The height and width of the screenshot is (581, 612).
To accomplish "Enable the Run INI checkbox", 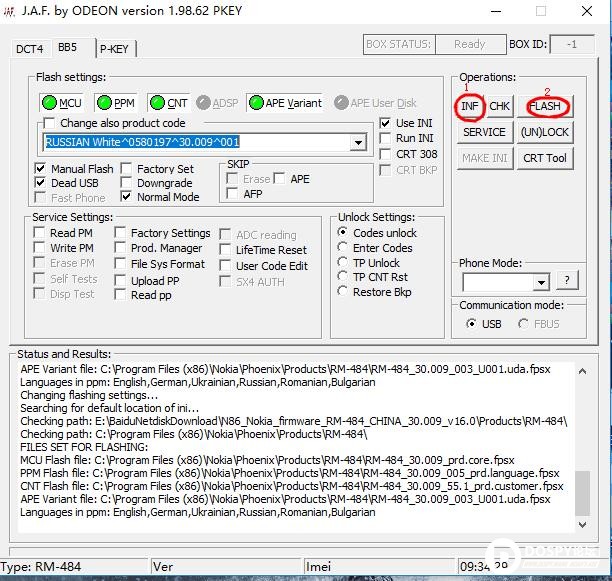I will 385,138.
